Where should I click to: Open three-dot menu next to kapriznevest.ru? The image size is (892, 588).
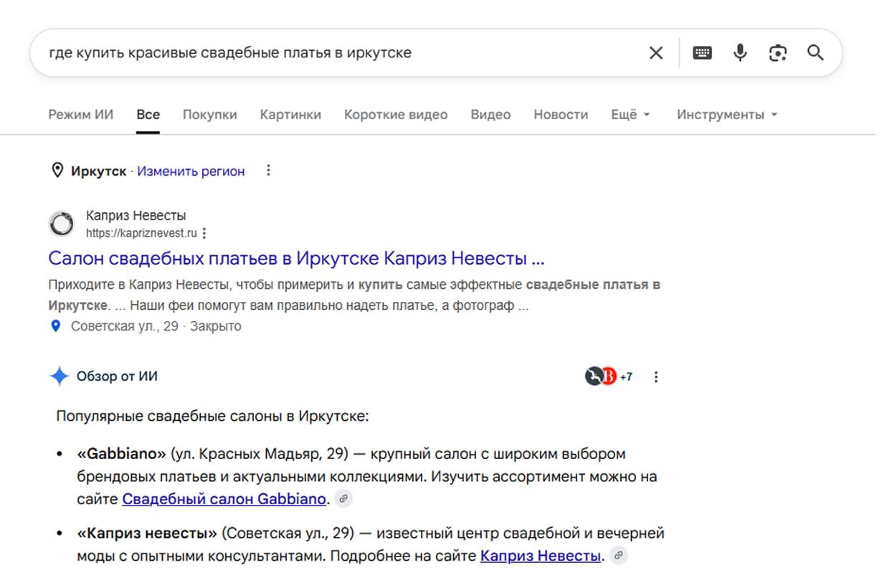[x=205, y=234]
